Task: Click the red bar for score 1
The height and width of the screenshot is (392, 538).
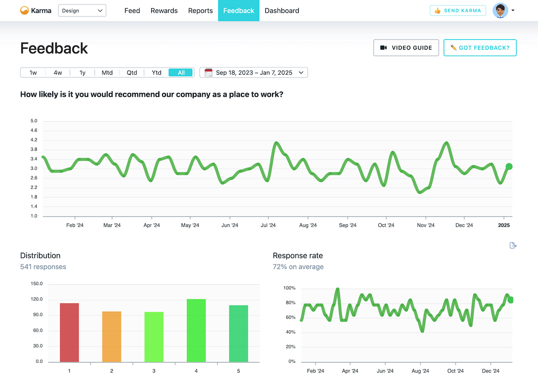Action: click(69, 333)
